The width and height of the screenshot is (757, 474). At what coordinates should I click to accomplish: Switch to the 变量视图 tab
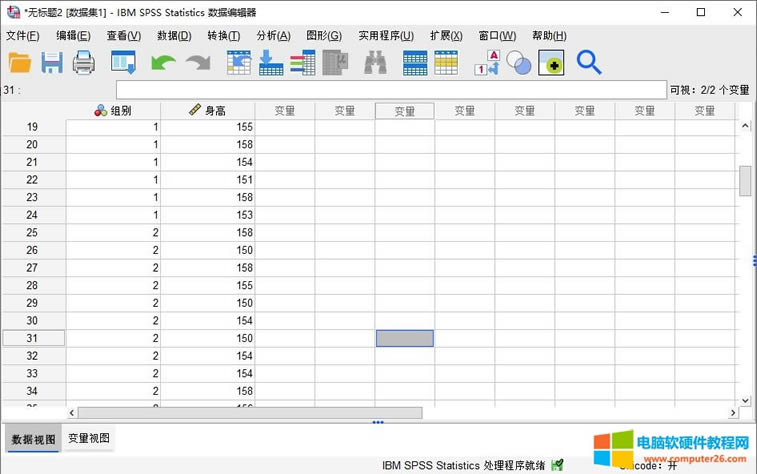89,438
